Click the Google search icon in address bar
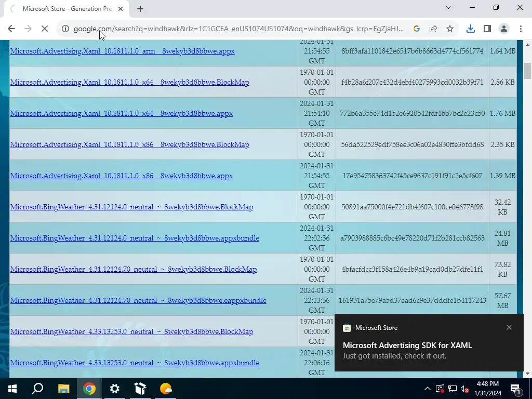Image resolution: width=532 pixels, height=399 pixels. coord(417,29)
